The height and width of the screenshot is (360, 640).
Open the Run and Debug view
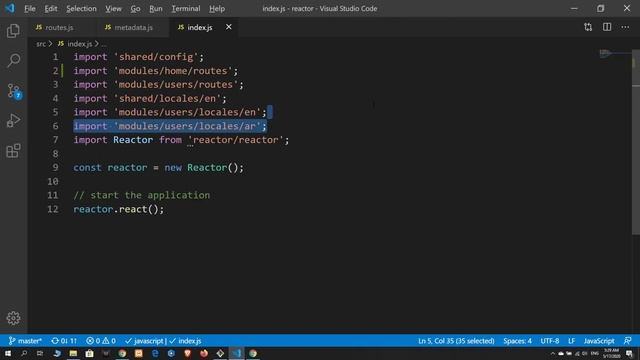coord(13,121)
